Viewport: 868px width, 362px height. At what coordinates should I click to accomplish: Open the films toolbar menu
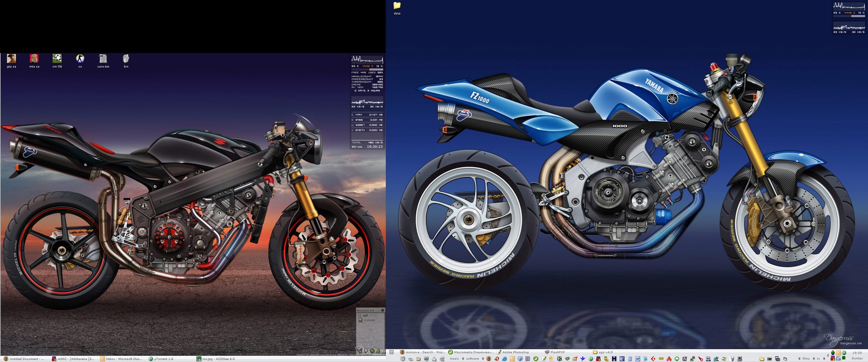point(806,359)
